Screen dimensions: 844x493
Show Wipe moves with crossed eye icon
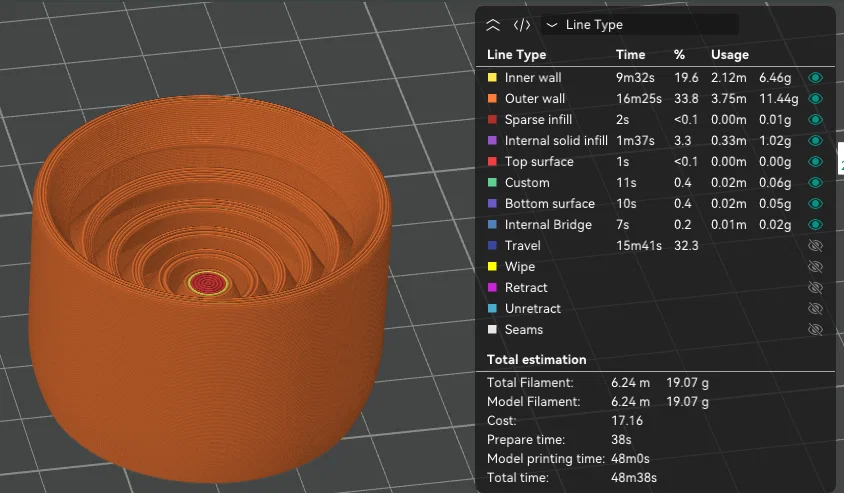point(815,266)
